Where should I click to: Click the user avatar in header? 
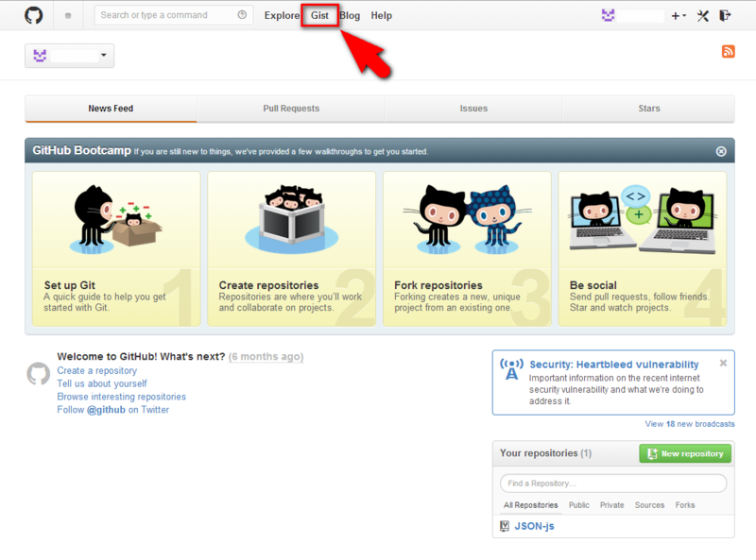(x=608, y=15)
